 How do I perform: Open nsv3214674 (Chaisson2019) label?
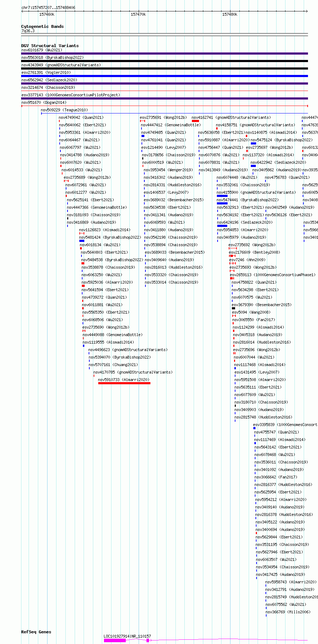tap(48, 87)
